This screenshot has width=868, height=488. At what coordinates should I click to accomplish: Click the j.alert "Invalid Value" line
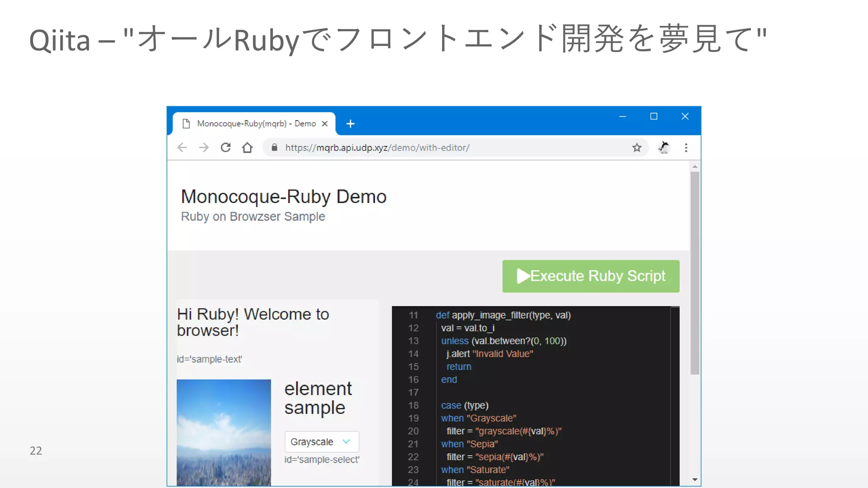coord(490,354)
